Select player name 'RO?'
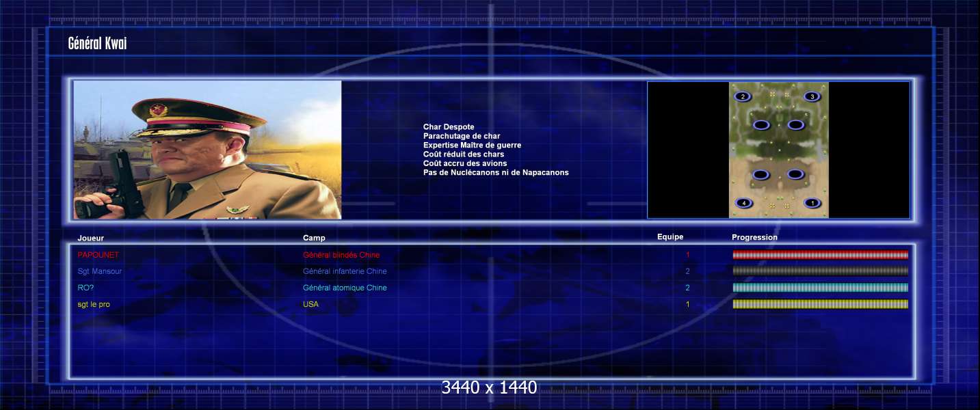Image resolution: width=980 pixels, height=410 pixels. pos(85,288)
